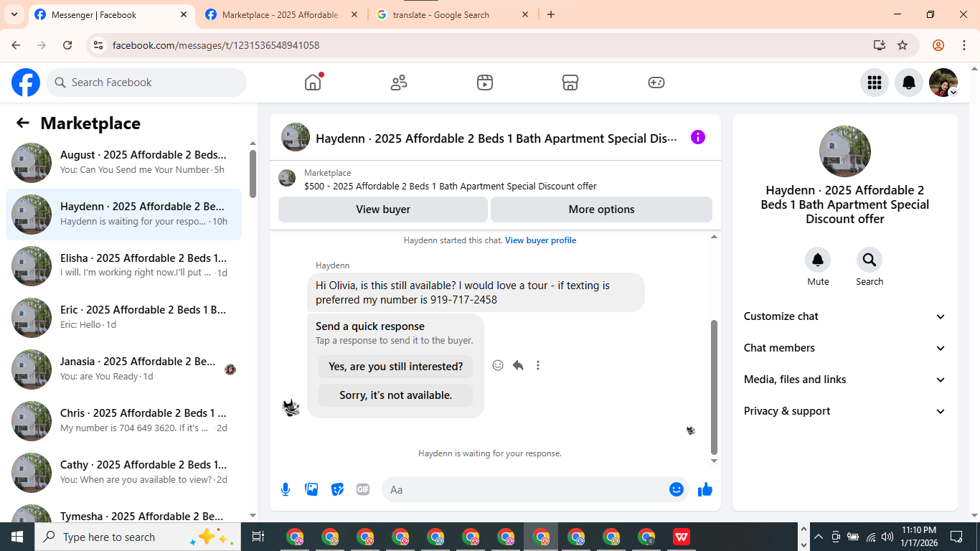
Task: Bookmark page with star icon
Action: point(903,45)
